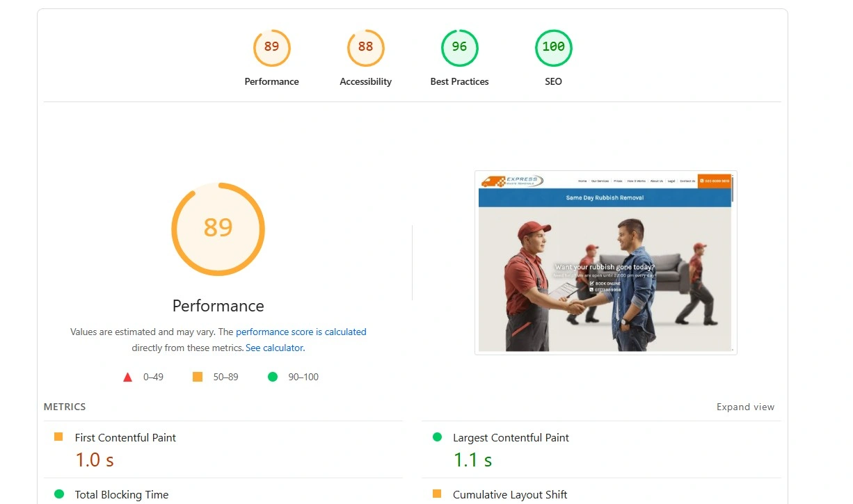Click the Best Practices score gauge showing 96

[x=459, y=47]
